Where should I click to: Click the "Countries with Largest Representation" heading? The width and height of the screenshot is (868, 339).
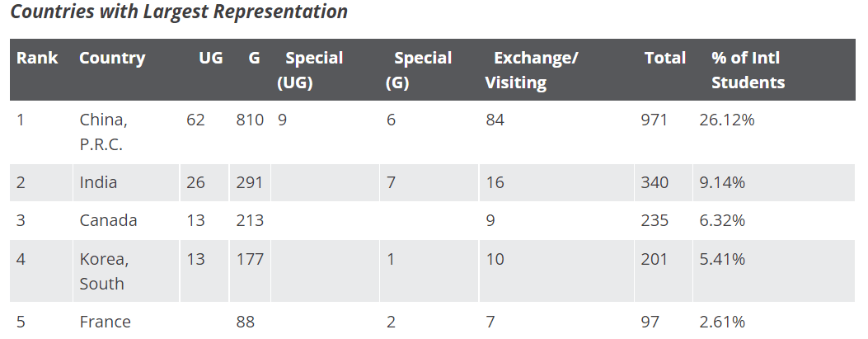pyautogui.click(x=179, y=12)
